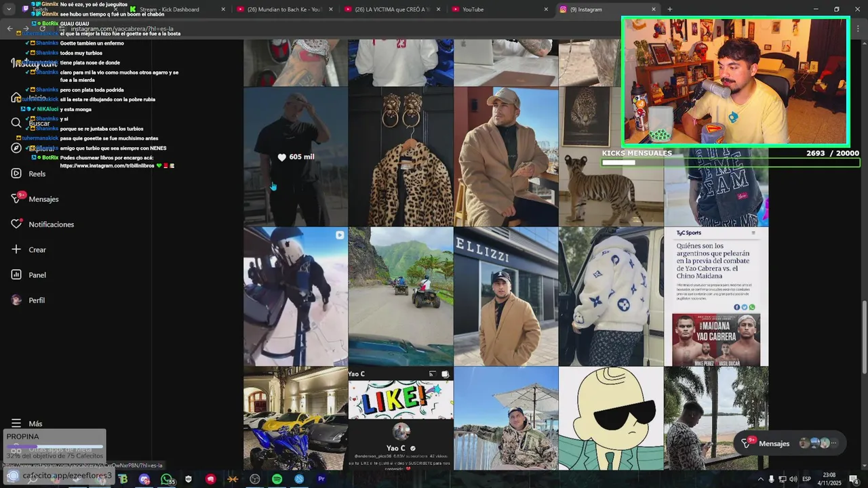Open Reels in Instagram sidebar
This screenshot has width=868, height=488.
click(x=28, y=174)
